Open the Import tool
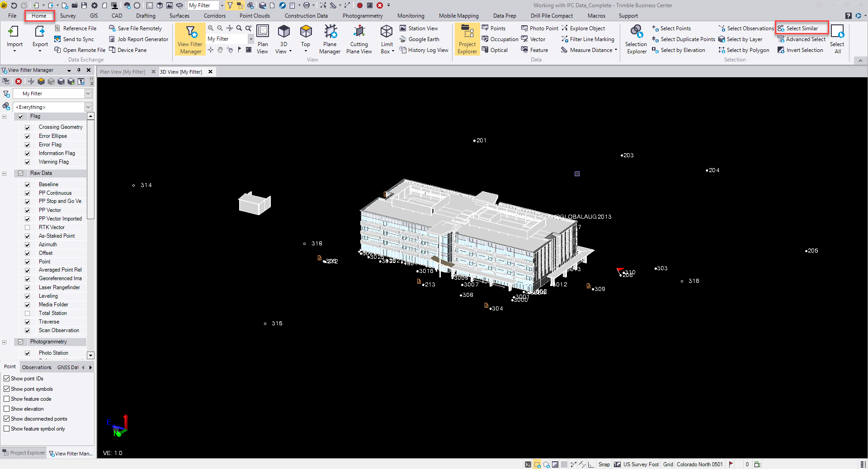868x469 pixels. point(14,38)
